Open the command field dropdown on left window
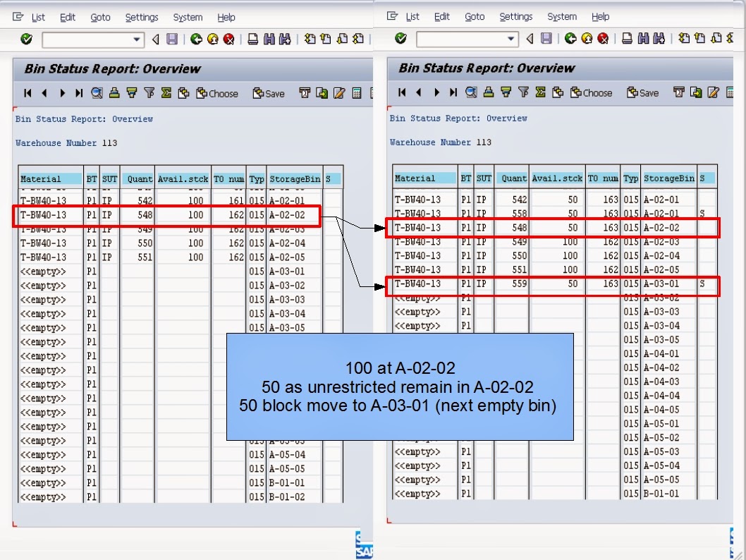Viewport: 746px width, 560px height. [138, 39]
